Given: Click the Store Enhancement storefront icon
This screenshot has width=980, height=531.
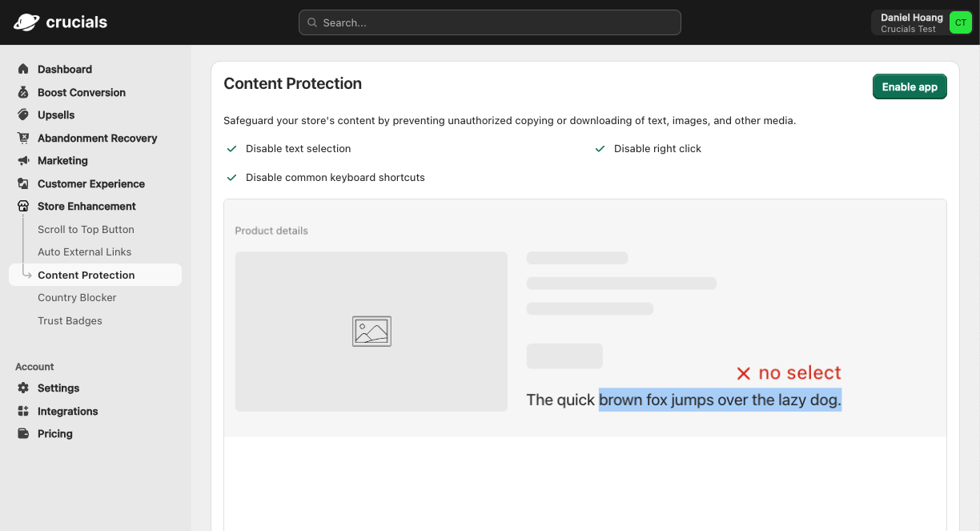Looking at the screenshot, I should point(23,206).
